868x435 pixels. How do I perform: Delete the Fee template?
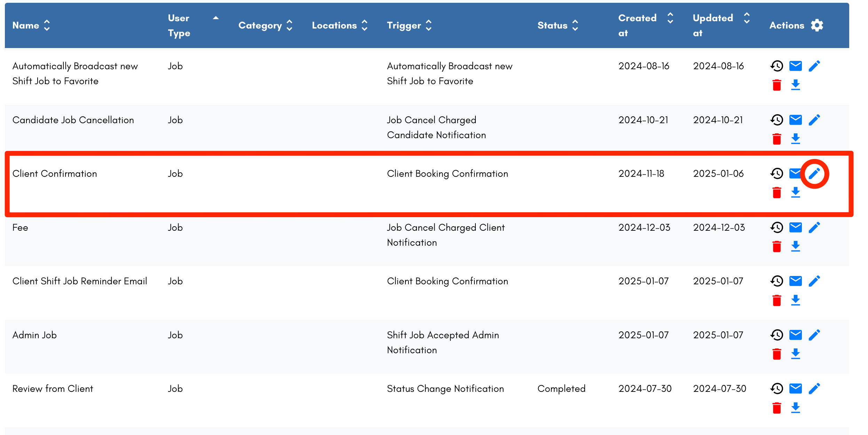tap(777, 246)
